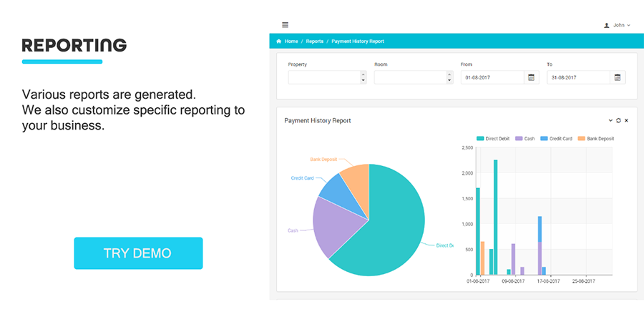The width and height of the screenshot is (644, 322).
Task: Close the Payment History Report panel
Action: coord(626,121)
